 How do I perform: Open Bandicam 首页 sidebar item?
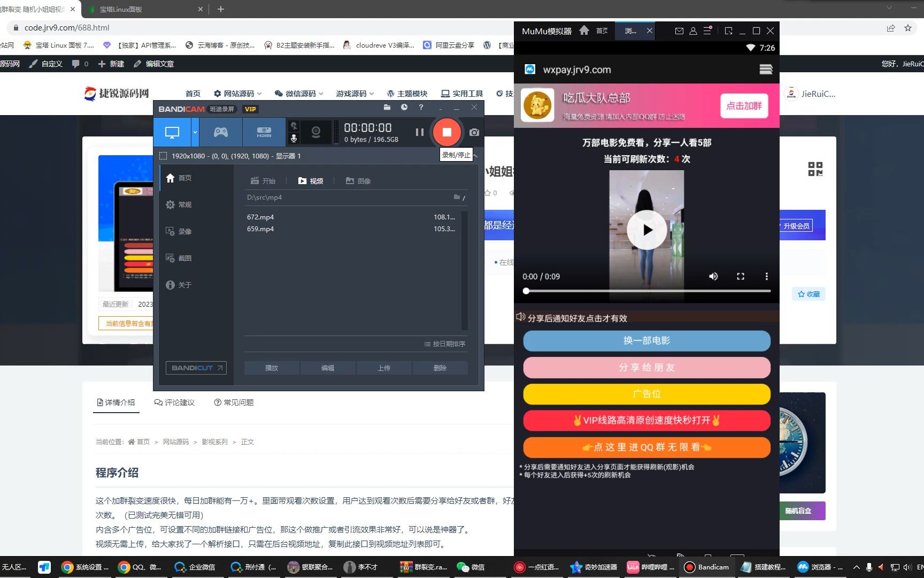pyautogui.click(x=197, y=178)
